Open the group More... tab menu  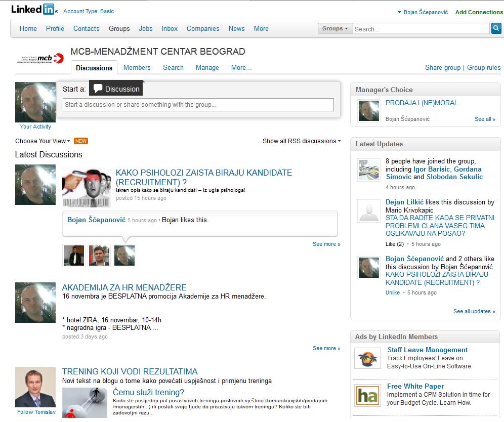click(241, 67)
